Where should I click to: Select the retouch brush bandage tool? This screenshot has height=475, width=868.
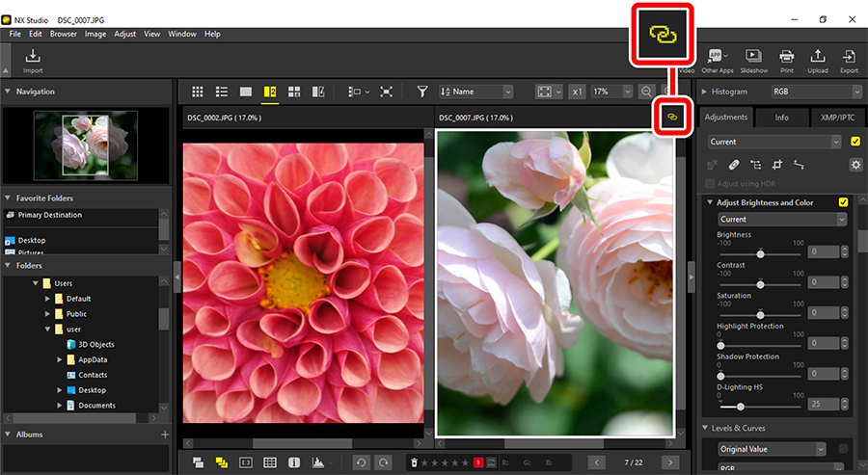pos(734,165)
